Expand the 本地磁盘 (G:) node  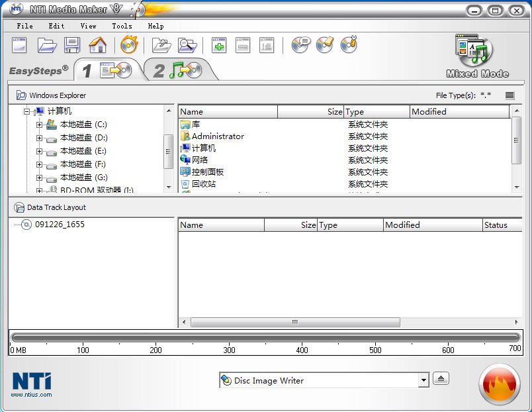tap(39, 178)
